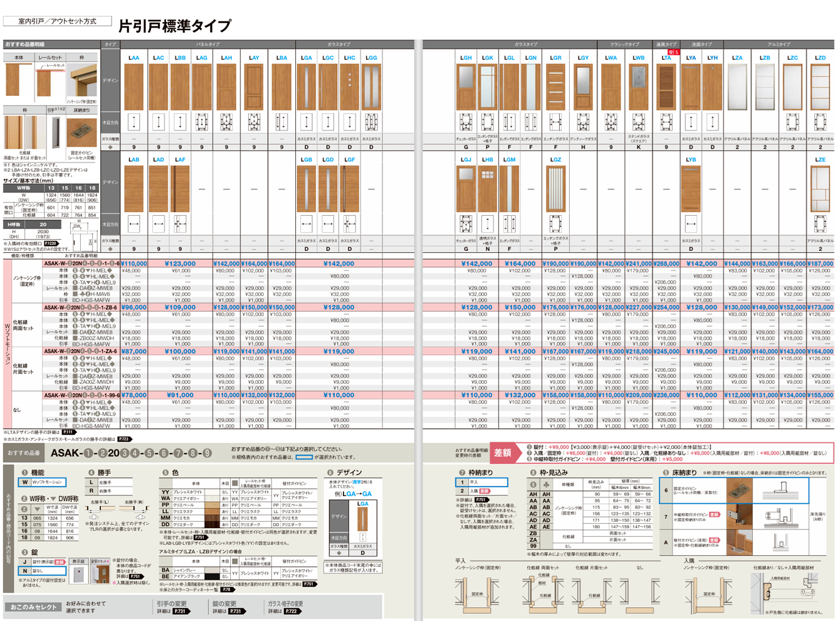Select the LGR door with horizontal slits
Image resolution: width=840 pixels, height=621 pixels.
555,86
